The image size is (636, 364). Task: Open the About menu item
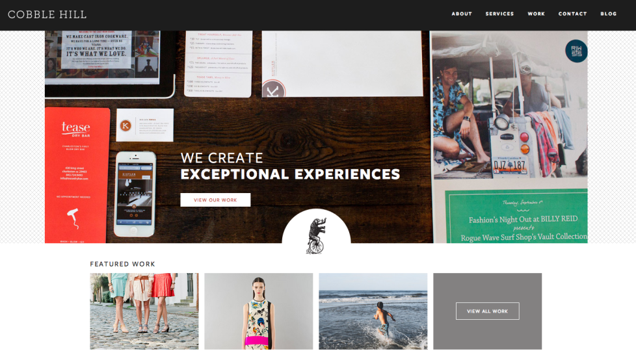click(x=462, y=14)
